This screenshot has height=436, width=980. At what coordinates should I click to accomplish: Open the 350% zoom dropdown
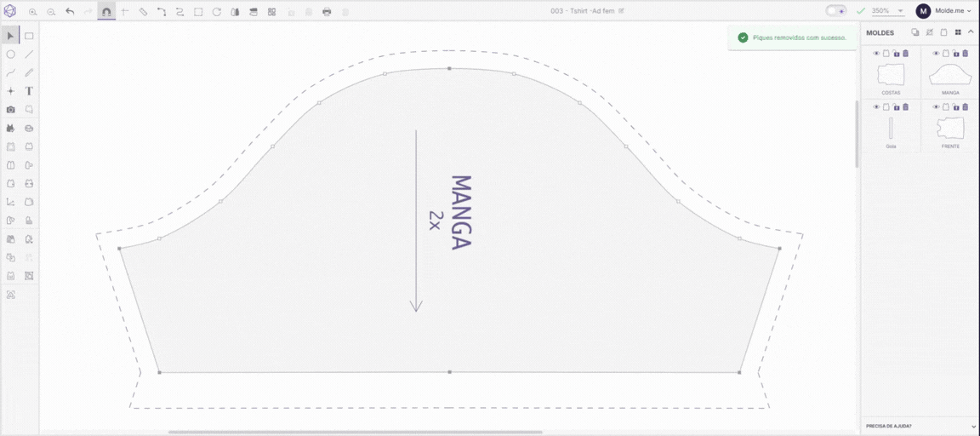click(888, 11)
